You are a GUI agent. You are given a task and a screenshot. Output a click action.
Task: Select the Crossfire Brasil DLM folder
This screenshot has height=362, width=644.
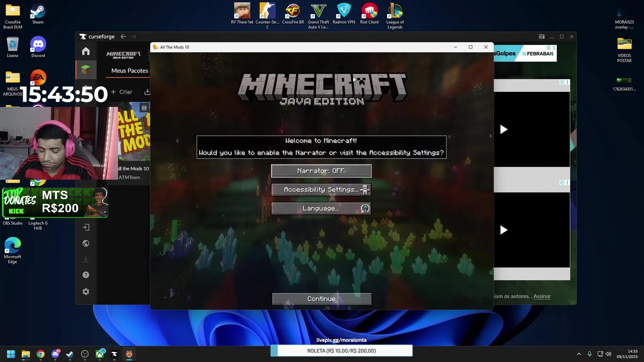pos(13,17)
